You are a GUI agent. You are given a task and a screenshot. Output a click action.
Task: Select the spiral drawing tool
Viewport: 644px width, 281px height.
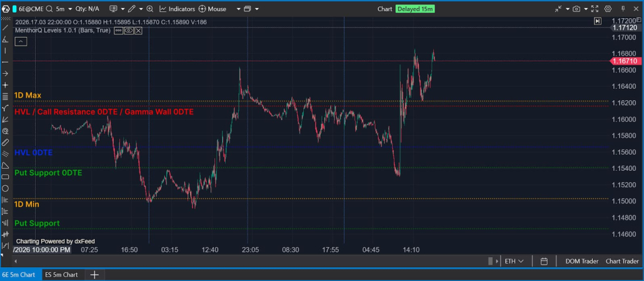click(x=6, y=131)
